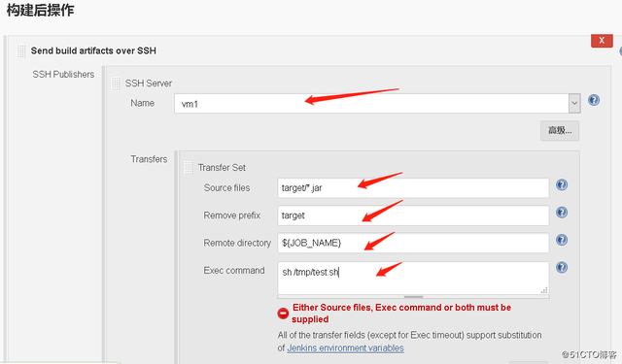Delete the Send build artifacts step with X
Screen dimensions: 622x364
point(602,41)
